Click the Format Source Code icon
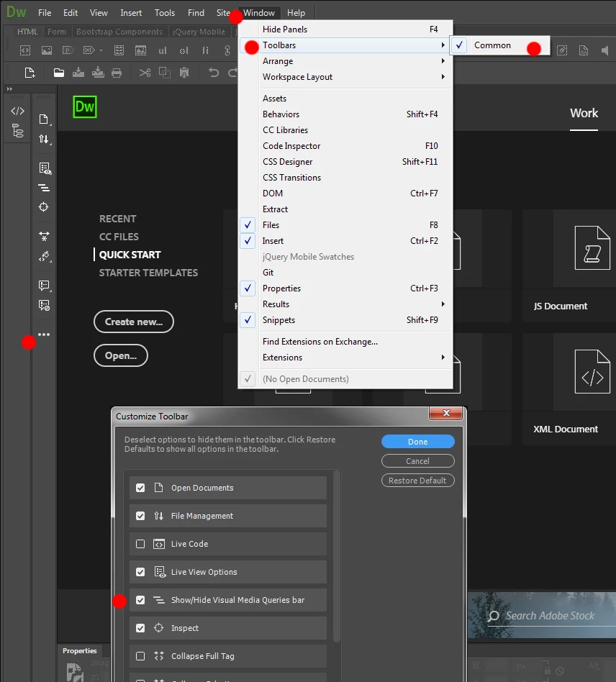 point(45,257)
